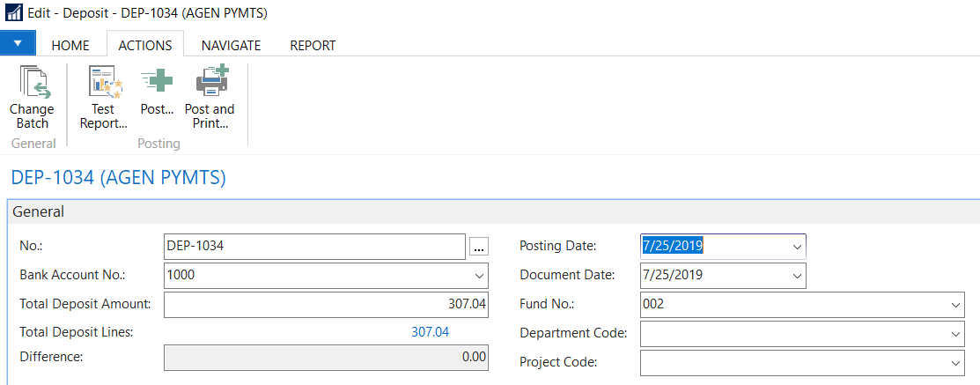Screen dimensions: 980x385
Task: Open the Project Code dropdown
Action: tap(955, 363)
